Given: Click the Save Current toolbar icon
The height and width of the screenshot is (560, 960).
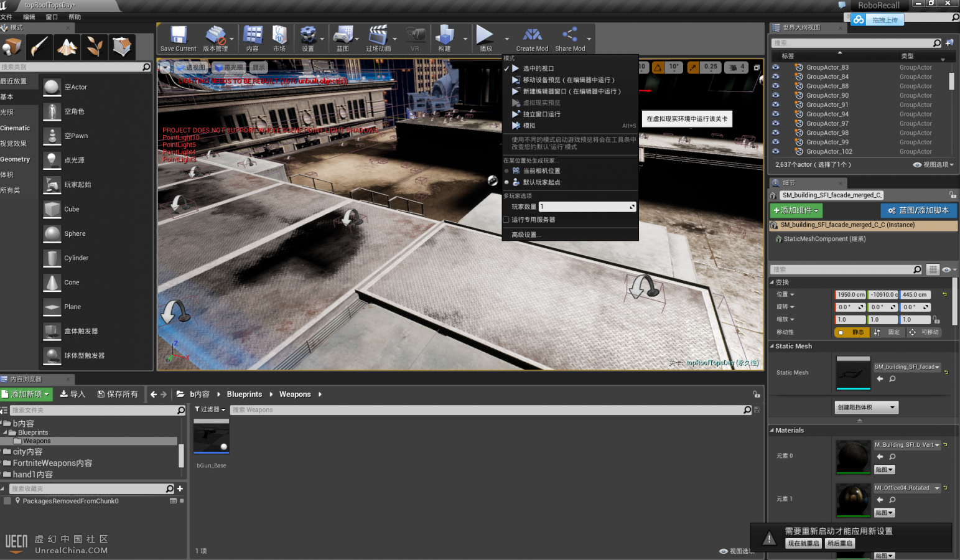Looking at the screenshot, I should 179,39.
